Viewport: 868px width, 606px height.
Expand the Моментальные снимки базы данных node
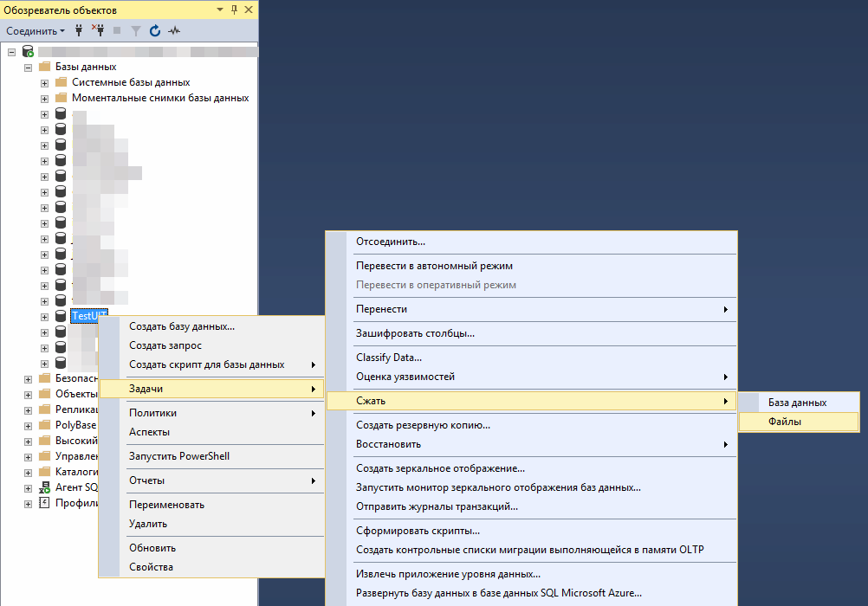point(42,98)
